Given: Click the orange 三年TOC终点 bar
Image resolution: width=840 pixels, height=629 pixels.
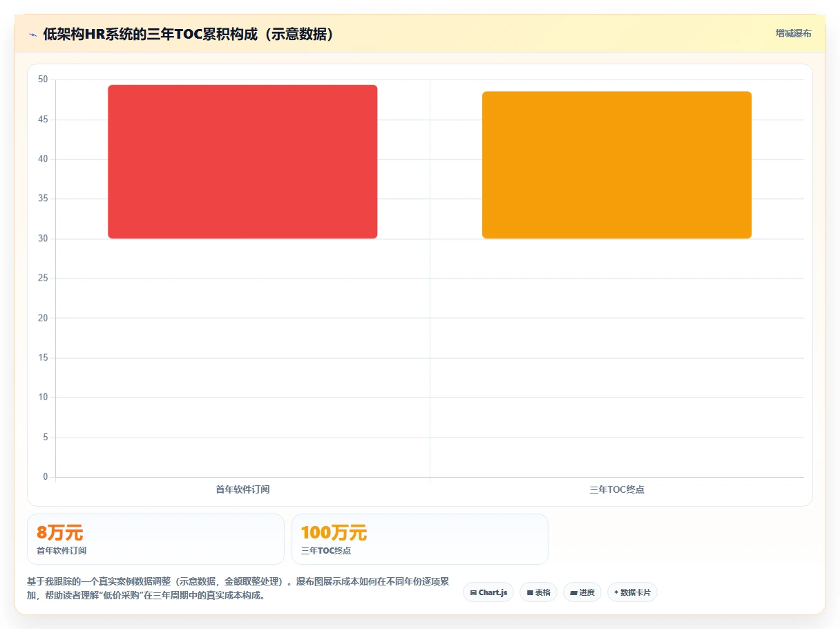Looking at the screenshot, I should [x=617, y=165].
